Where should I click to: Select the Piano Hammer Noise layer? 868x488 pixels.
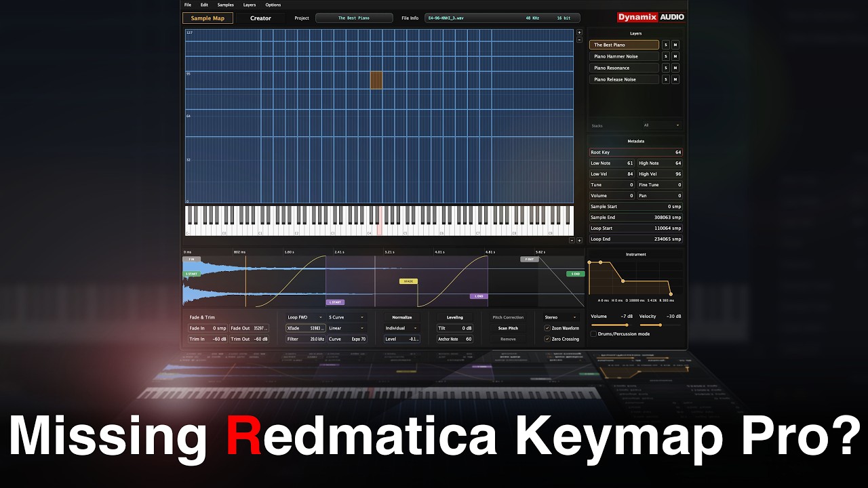(x=624, y=56)
